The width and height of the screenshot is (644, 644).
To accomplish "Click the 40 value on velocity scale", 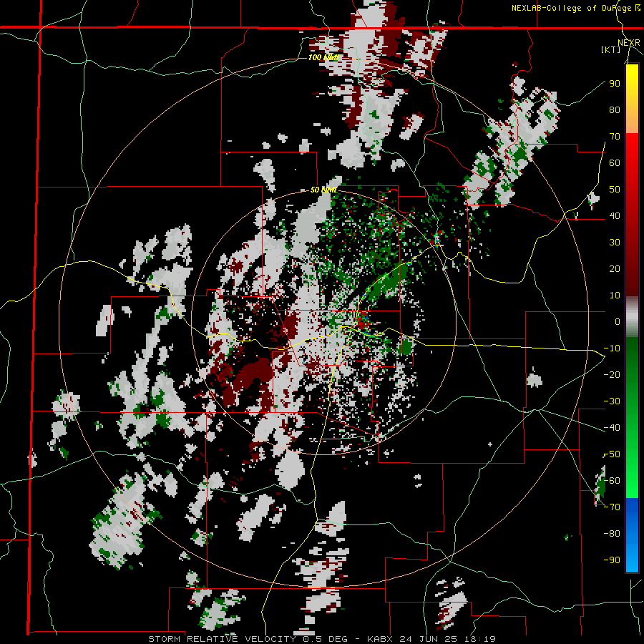I will [x=615, y=216].
